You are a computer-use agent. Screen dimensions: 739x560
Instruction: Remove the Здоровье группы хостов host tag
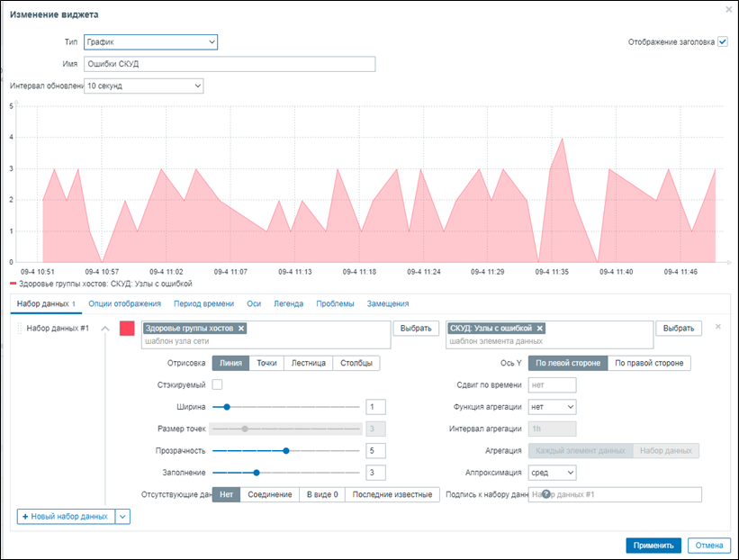[x=241, y=329]
